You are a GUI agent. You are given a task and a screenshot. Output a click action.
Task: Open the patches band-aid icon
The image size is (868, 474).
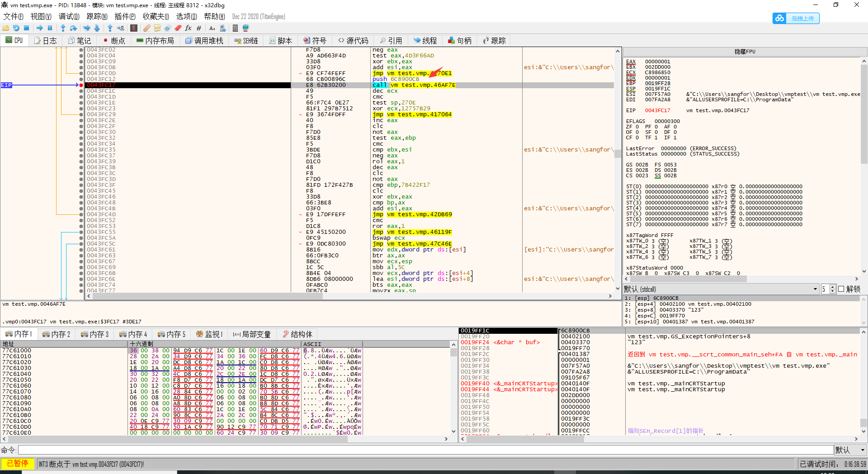147,28
